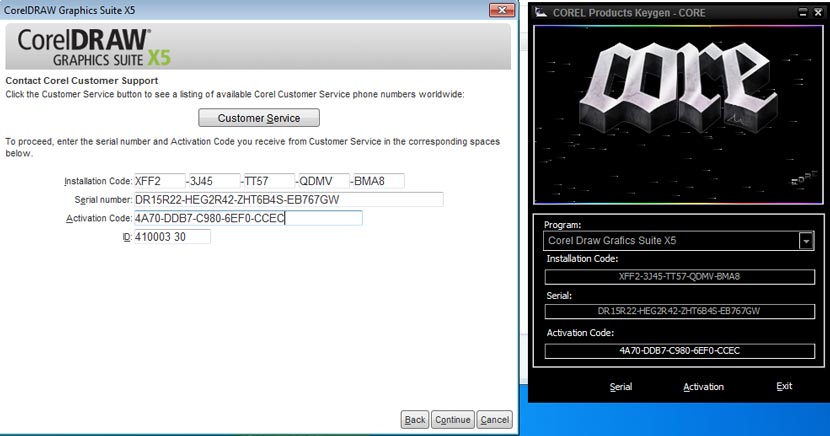The image size is (830, 436).
Task: Click the CORE logo banner image
Action: [x=678, y=115]
